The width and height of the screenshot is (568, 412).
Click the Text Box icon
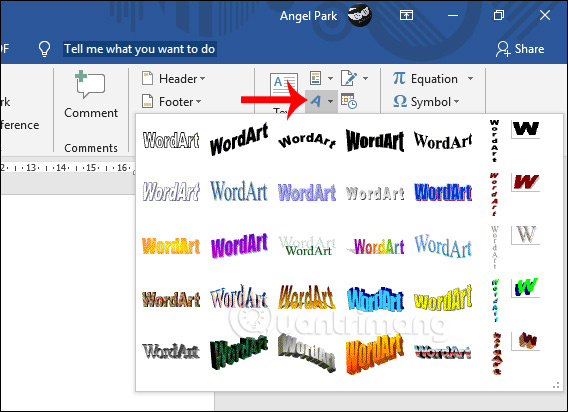284,86
